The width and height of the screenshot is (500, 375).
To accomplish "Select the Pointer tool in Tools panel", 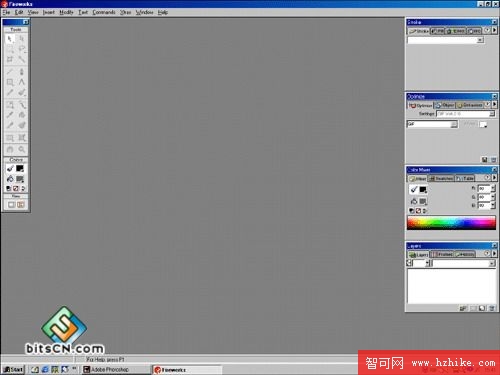I will (10, 39).
